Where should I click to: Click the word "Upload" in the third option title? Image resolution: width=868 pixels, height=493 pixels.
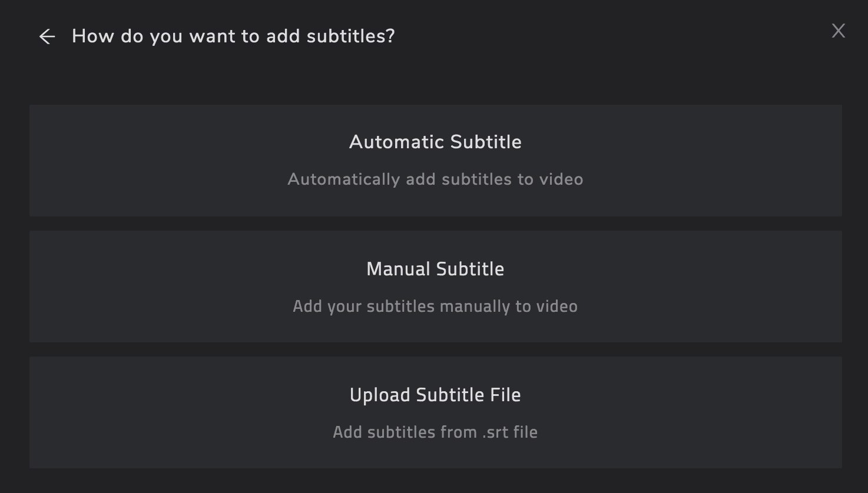(379, 395)
